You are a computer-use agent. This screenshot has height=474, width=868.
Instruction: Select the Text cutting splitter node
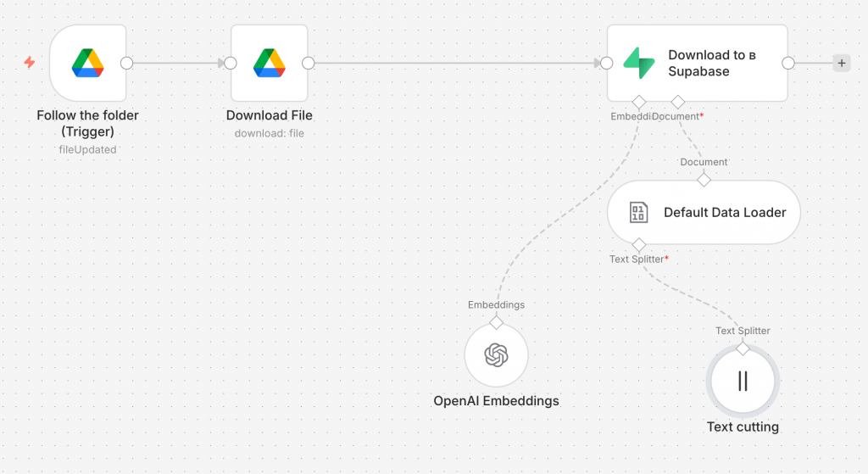click(743, 381)
